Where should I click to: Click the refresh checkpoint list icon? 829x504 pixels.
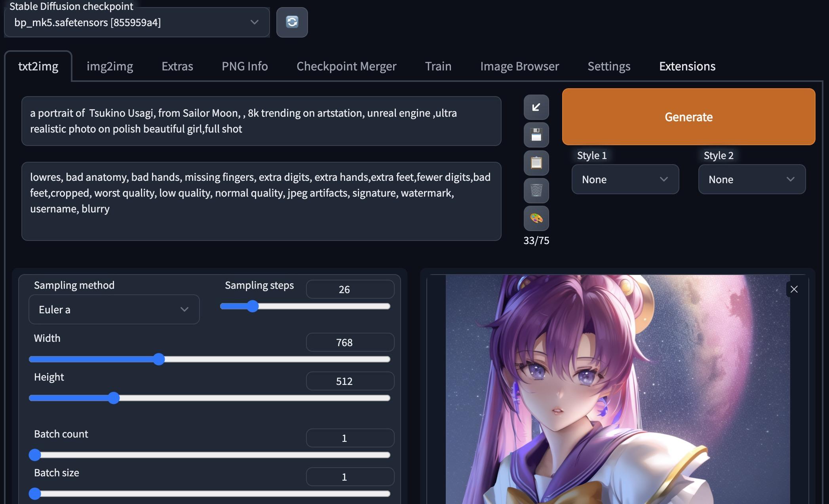(x=292, y=22)
